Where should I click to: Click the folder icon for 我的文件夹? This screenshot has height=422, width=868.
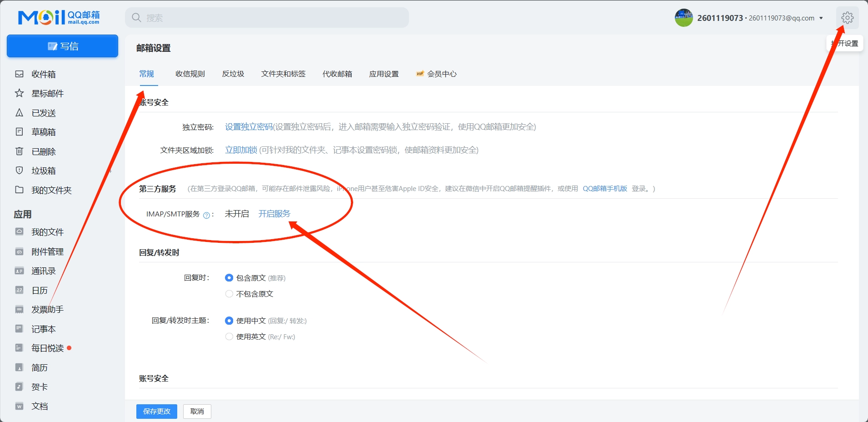(19, 190)
